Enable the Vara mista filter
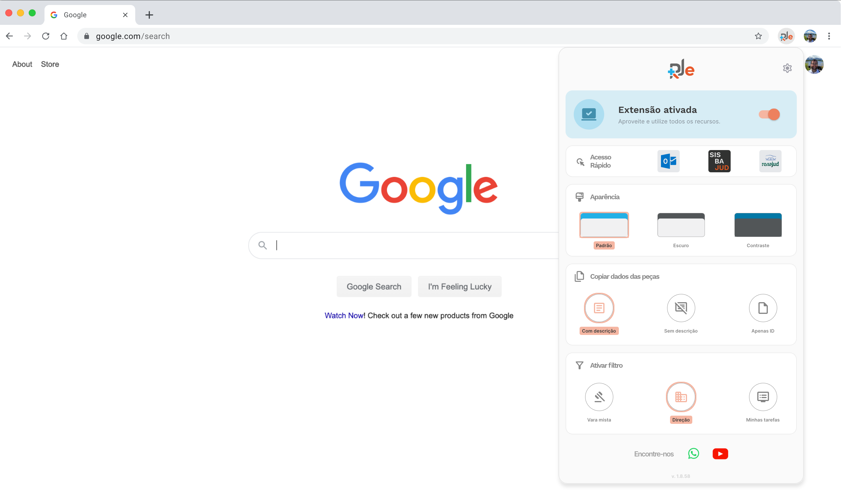 599,397
